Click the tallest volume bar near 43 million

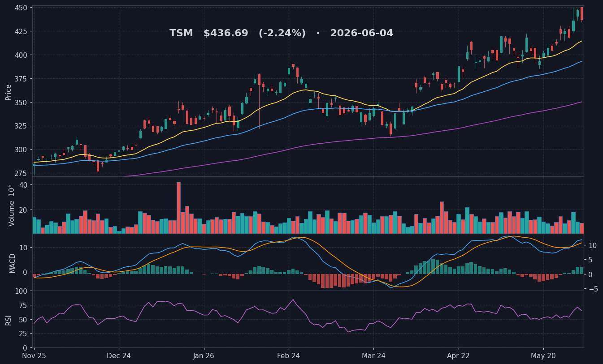(x=178, y=208)
